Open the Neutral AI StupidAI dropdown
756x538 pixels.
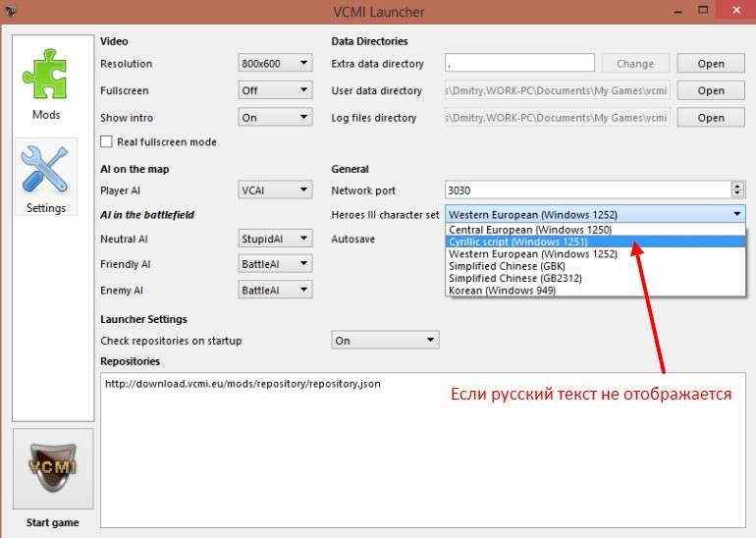pos(275,239)
